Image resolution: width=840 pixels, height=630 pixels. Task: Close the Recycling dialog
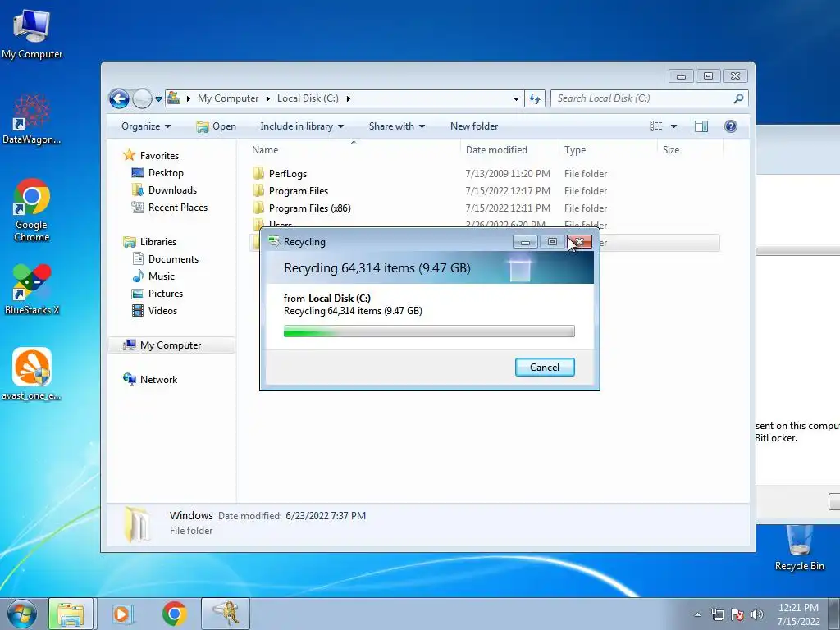pos(579,242)
